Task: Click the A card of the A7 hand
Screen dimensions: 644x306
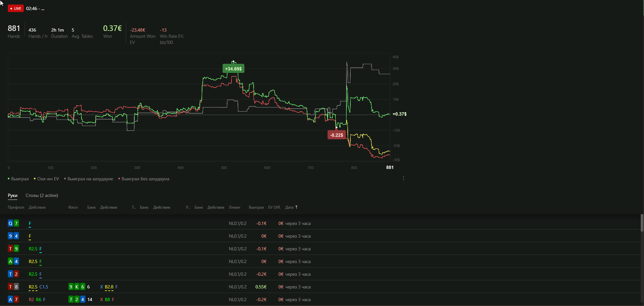Action: tap(10, 299)
